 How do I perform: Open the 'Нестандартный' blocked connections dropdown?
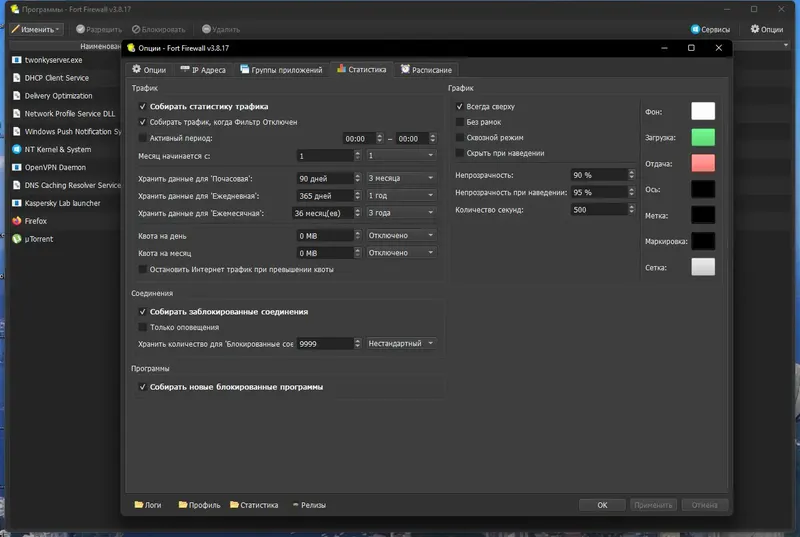pos(401,343)
